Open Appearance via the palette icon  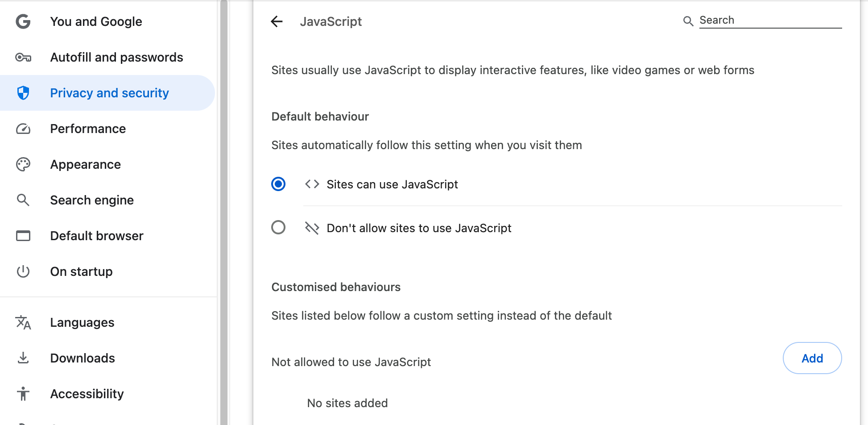coord(23,164)
